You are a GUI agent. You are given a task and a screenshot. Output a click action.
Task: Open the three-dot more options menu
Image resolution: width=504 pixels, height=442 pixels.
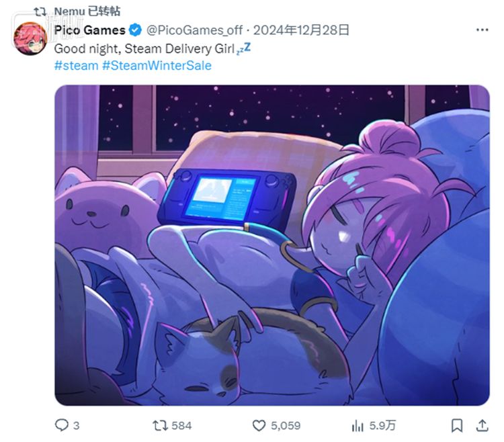point(482,30)
